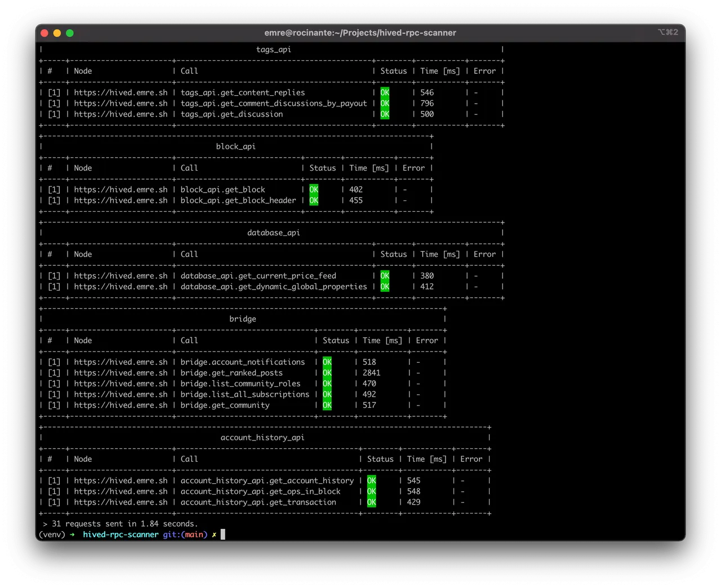Click the hived-rpc-scanner prompt directory
The height and width of the screenshot is (588, 721).
[x=121, y=534]
